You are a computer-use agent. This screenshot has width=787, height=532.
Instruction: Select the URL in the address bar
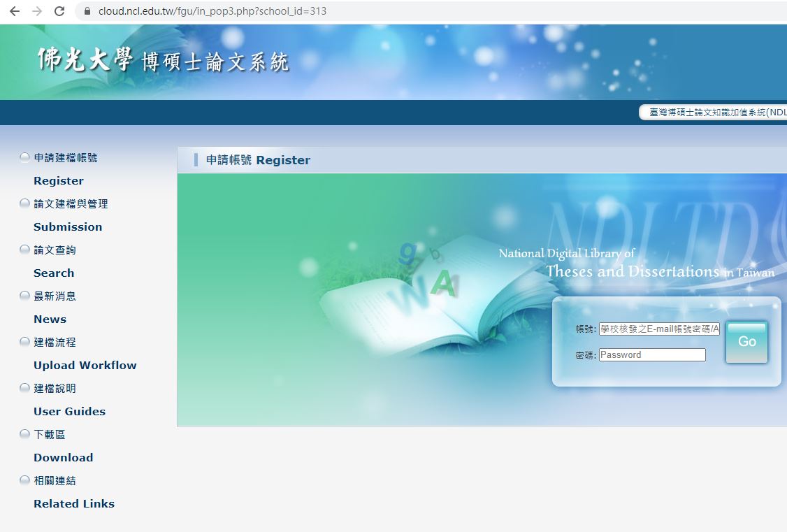[x=212, y=11]
